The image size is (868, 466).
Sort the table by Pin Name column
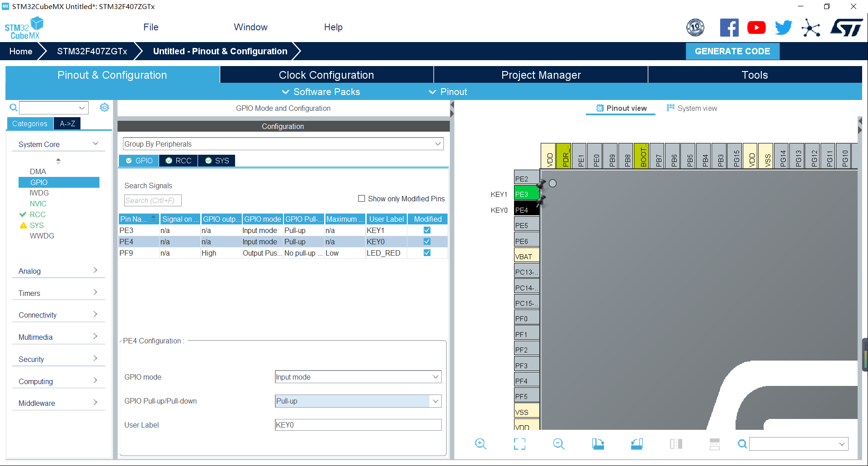coord(138,219)
